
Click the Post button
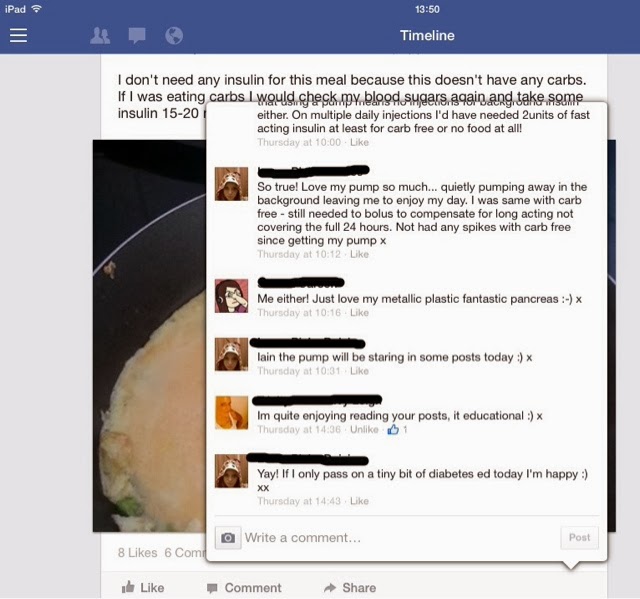pyautogui.click(x=580, y=538)
